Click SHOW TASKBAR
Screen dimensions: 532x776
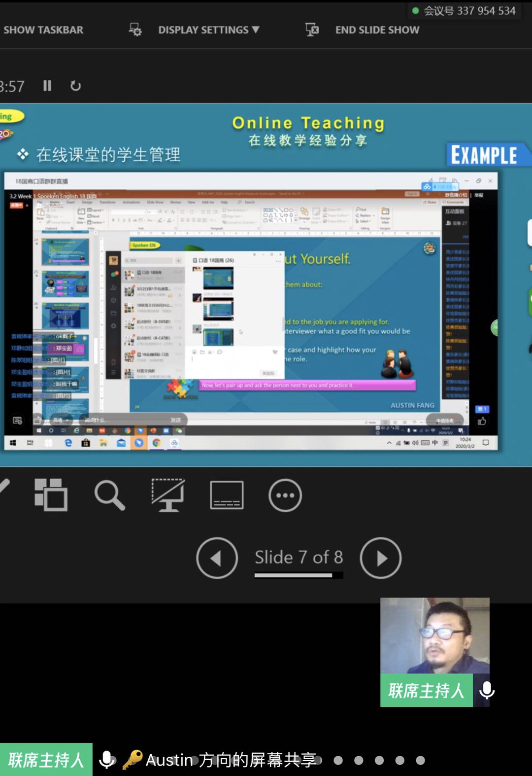(x=43, y=30)
